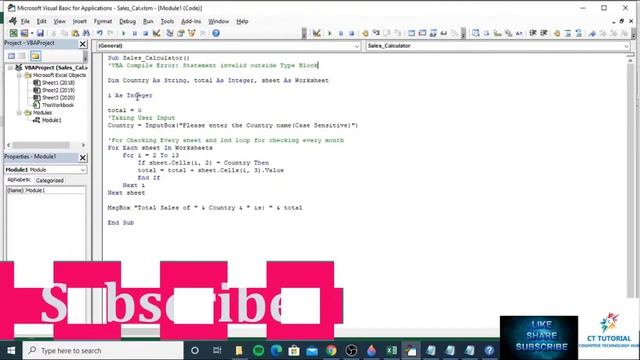Open Project Explorer from toolbar icon
The width and height of the screenshot is (640, 360).
click(170, 33)
